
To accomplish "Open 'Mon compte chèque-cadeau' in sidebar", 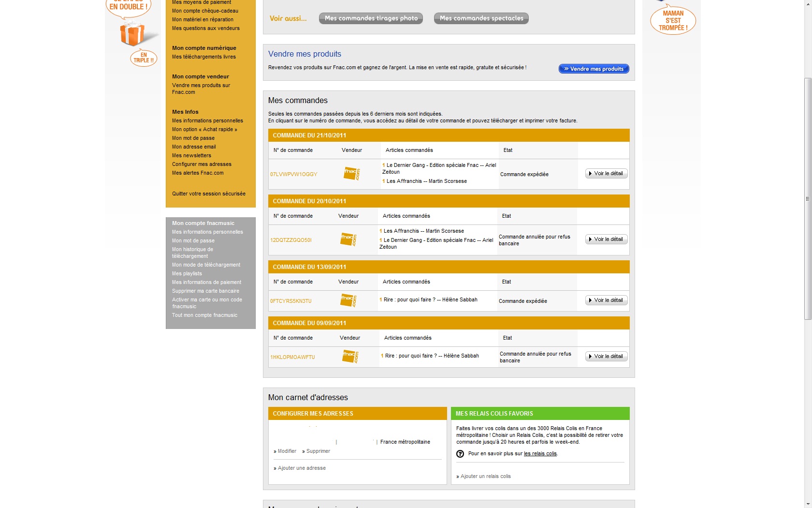I will pos(205,11).
